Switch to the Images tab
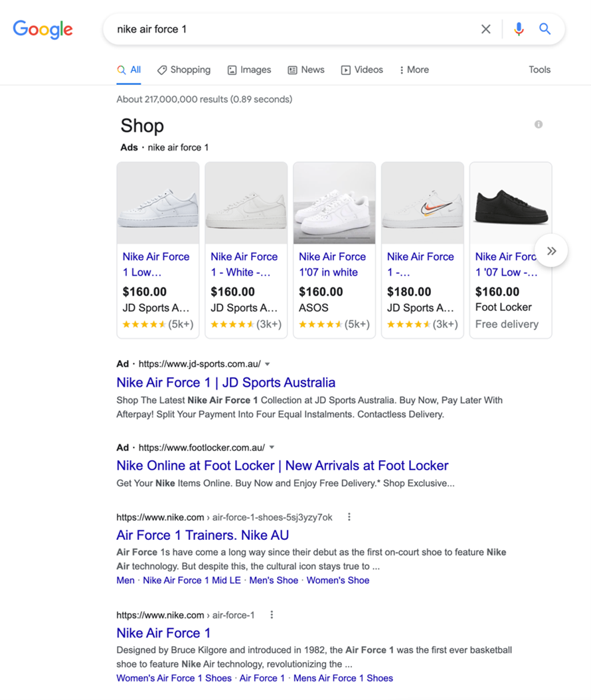591x700 pixels. pyautogui.click(x=250, y=70)
